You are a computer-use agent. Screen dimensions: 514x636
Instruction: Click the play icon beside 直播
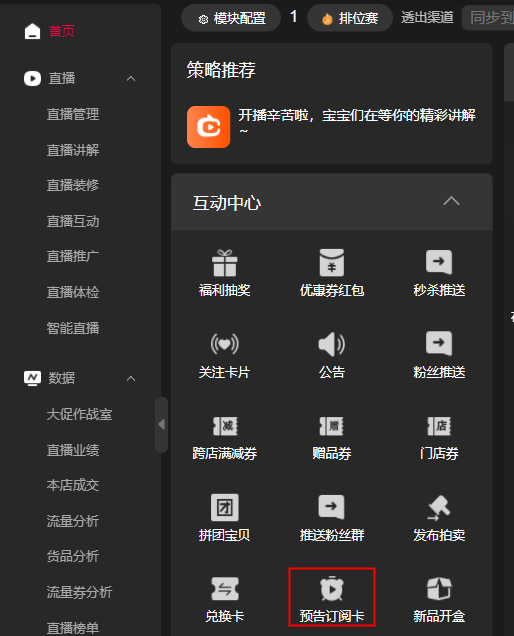(x=32, y=78)
